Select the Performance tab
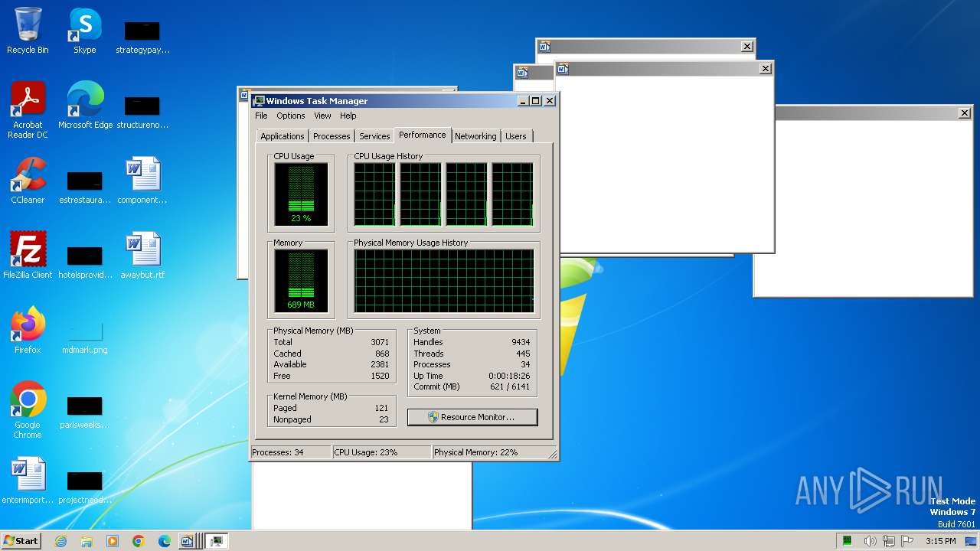Viewport: 980px width, 551px height. (423, 135)
